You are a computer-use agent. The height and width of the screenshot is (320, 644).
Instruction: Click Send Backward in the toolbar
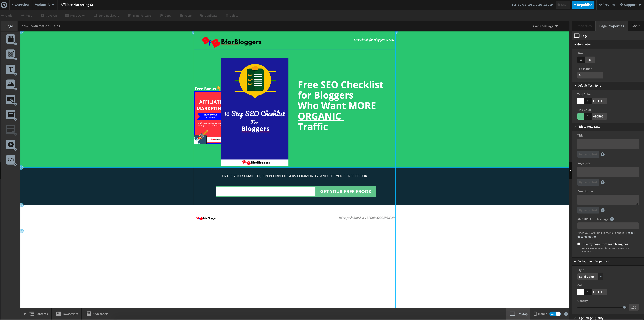[107, 16]
